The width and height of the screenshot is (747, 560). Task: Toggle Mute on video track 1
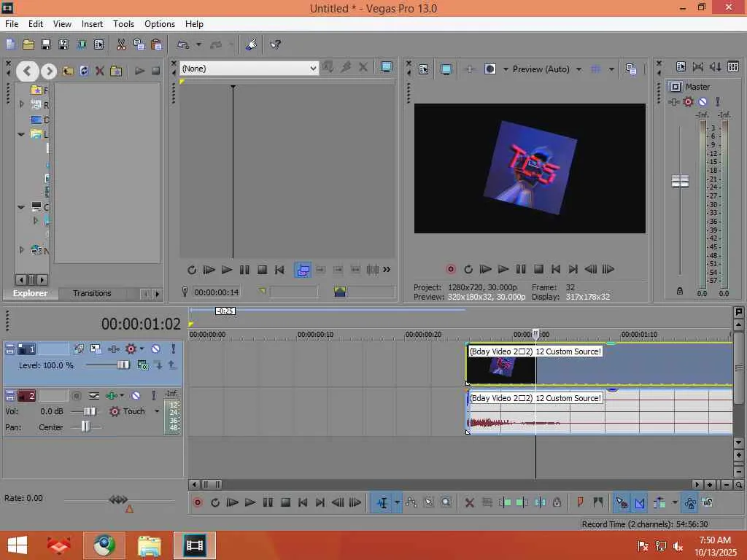156,349
